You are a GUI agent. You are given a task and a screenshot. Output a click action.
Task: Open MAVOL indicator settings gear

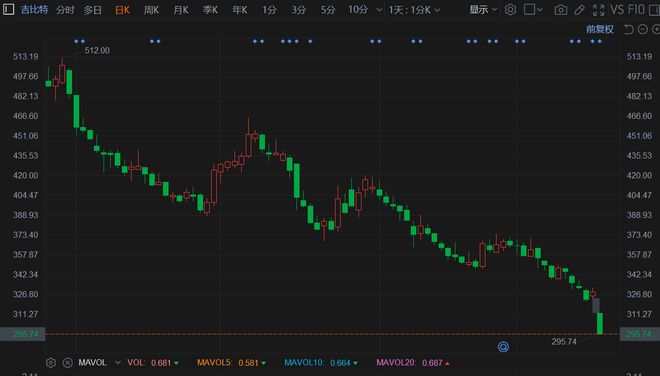51,363
